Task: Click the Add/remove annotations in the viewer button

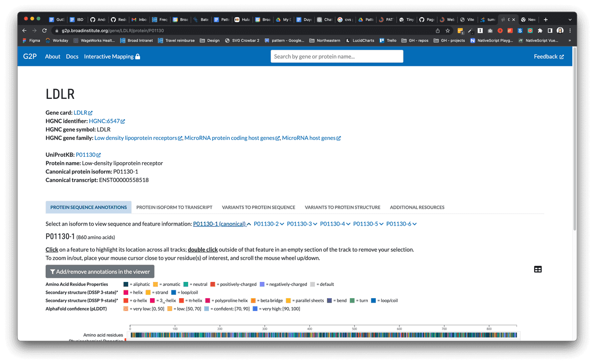Action: tap(99, 271)
